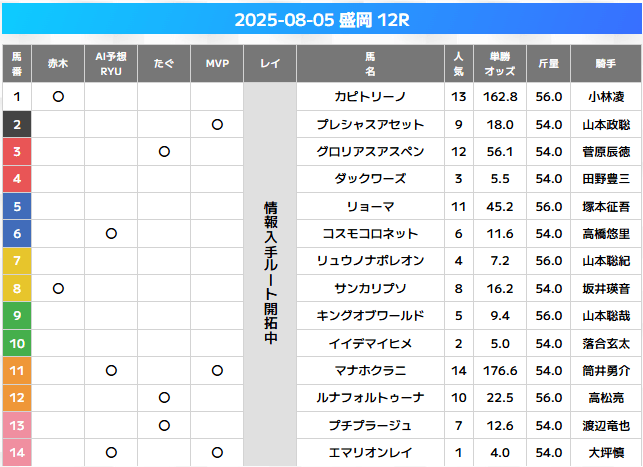This screenshot has height=467, width=643.
Task: Select the たぐ circle in row 12
Action: coord(164,398)
